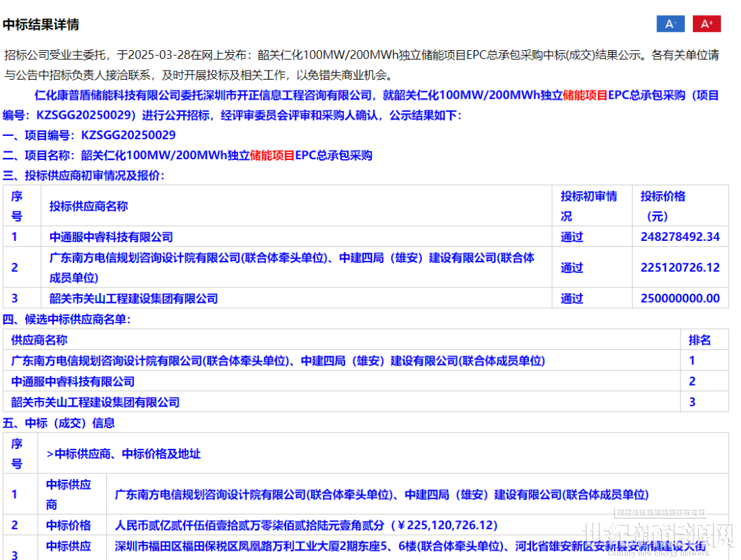The image size is (741, 560).
Task: Click the 三、投标供应商初审情况及报价 heading
Action: (84, 175)
